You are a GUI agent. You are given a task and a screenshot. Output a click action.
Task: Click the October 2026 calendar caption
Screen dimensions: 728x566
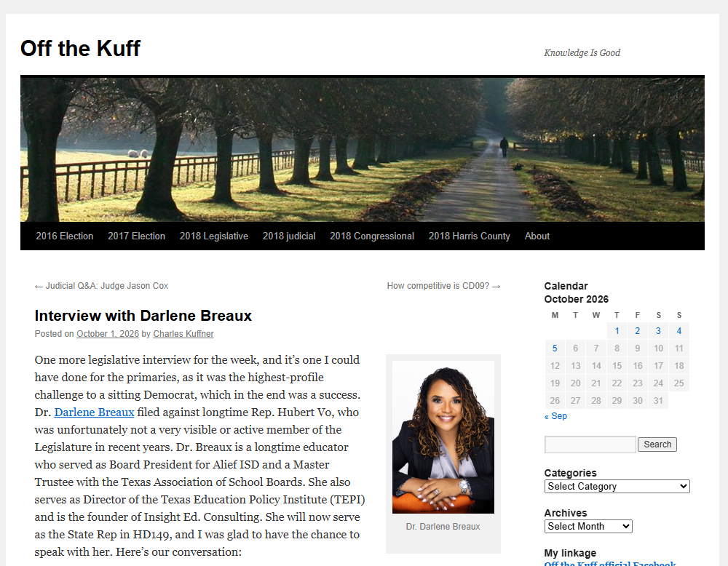pyautogui.click(x=576, y=299)
